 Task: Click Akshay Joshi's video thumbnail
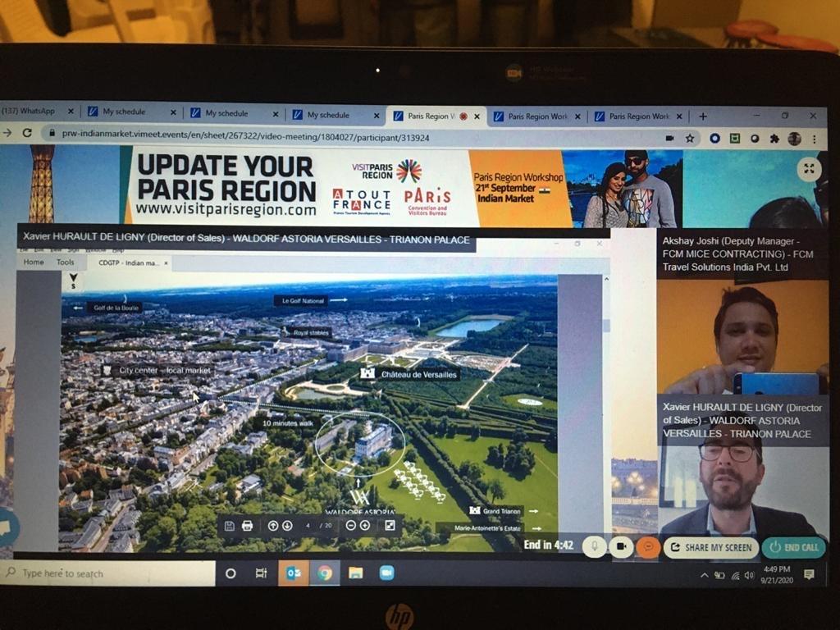point(742,336)
